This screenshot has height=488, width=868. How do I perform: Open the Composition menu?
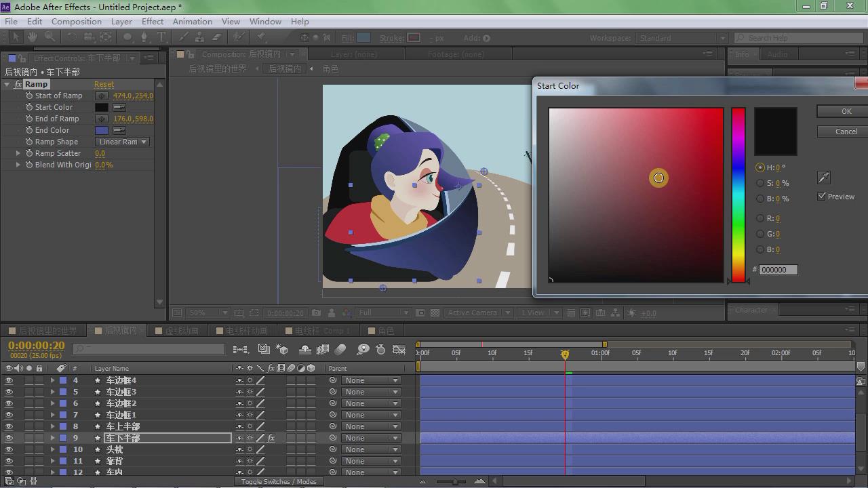77,21
